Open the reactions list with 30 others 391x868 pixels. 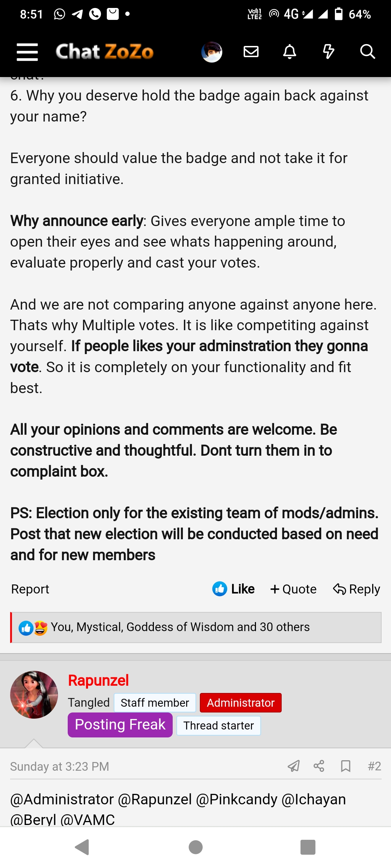pyautogui.click(x=180, y=627)
